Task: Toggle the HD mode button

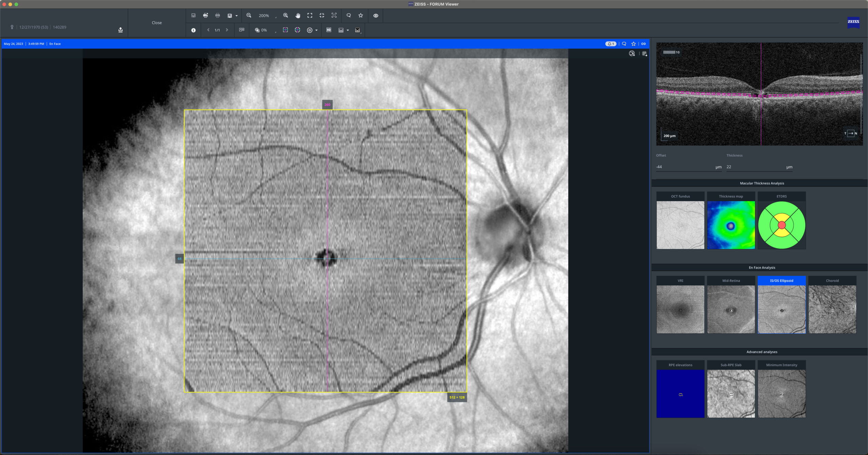Action: tap(329, 30)
